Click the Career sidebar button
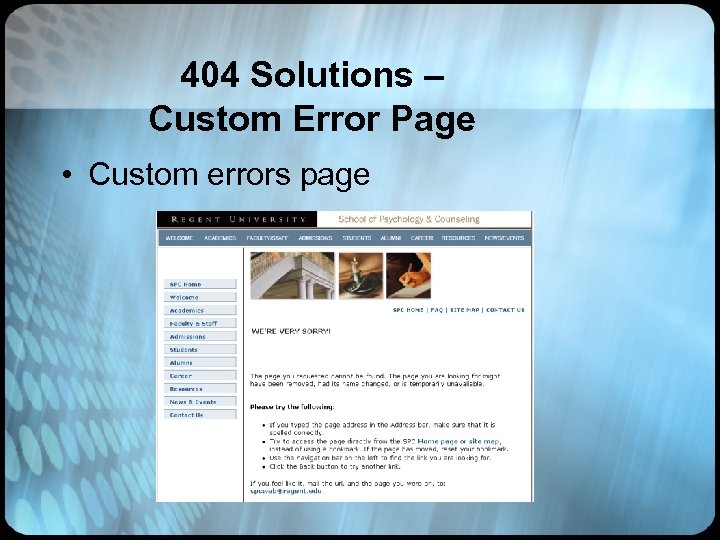Screen dimensions: 720x540 click(x=200, y=376)
